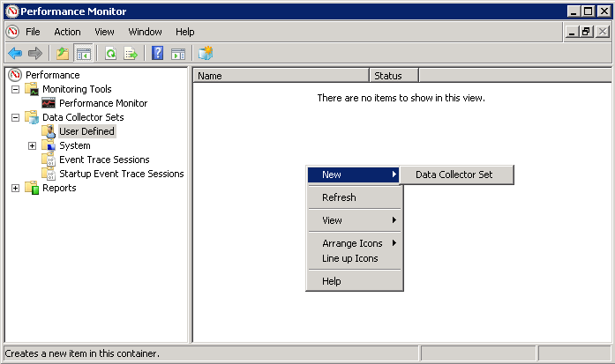The height and width of the screenshot is (364, 615).
Task: Click the Up One Level folder icon
Action: click(63, 53)
